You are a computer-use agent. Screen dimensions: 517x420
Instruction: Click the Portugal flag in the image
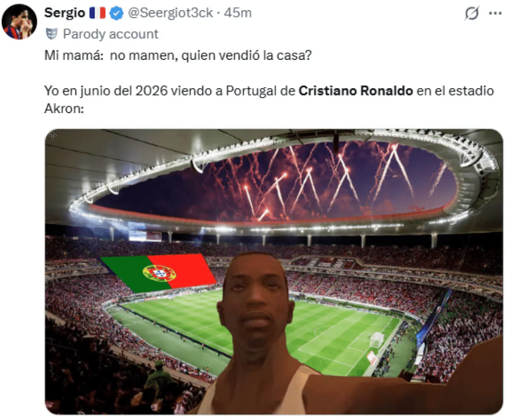(158, 273)
